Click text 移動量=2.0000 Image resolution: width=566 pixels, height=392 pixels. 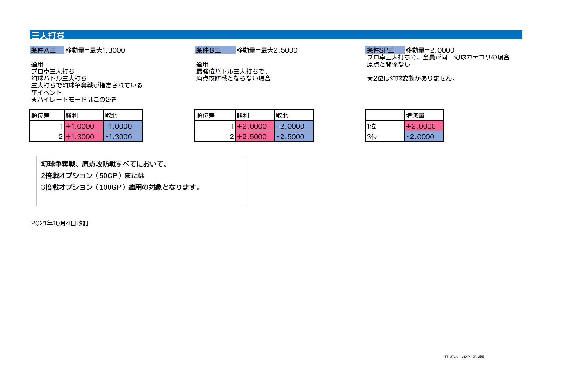pos(430,50)
